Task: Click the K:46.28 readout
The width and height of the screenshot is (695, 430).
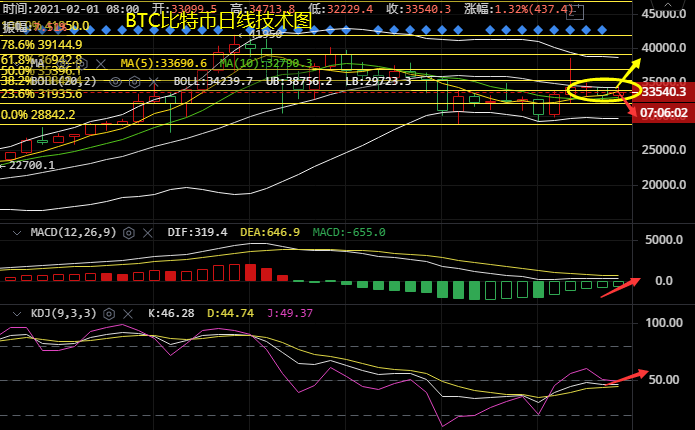Action: pos(171,313)
